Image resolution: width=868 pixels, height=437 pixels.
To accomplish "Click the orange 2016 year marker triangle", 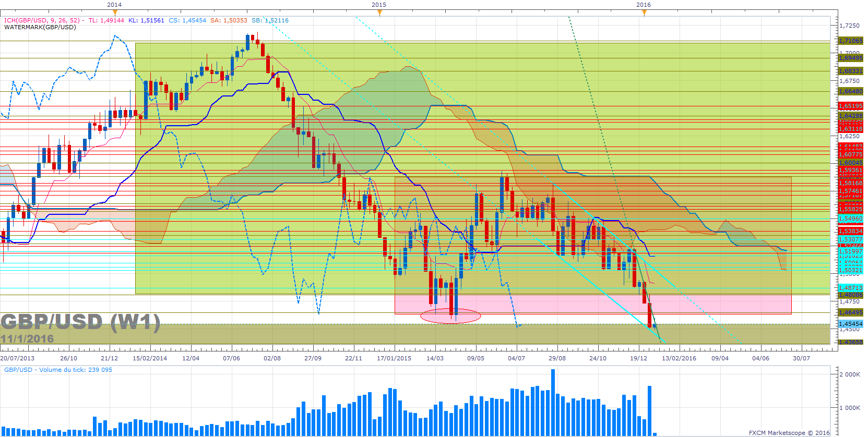I will pos(644,13).
